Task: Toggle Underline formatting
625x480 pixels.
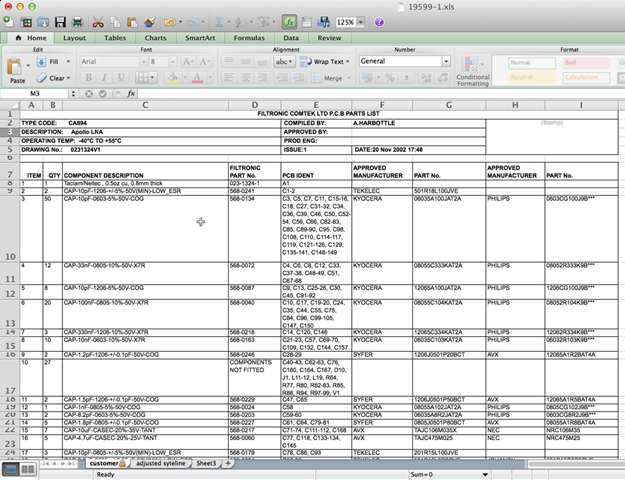Action: click(x=121, y=77)
